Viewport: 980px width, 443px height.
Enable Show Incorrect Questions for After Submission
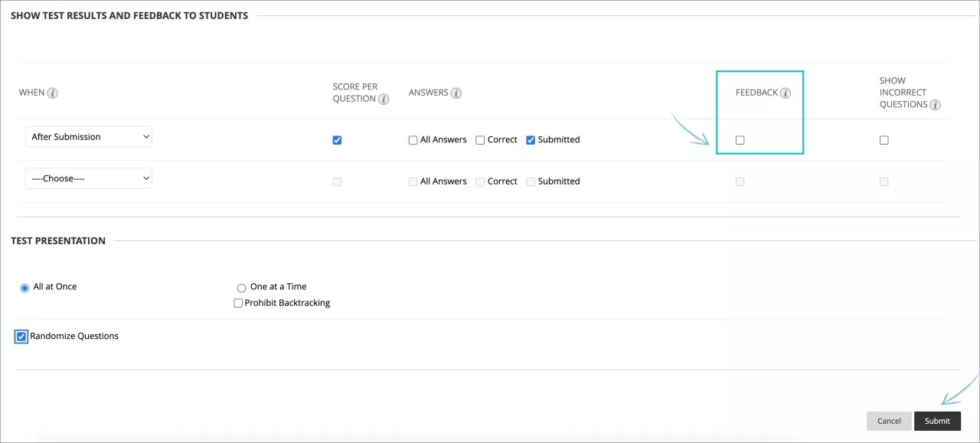point(884,140)
